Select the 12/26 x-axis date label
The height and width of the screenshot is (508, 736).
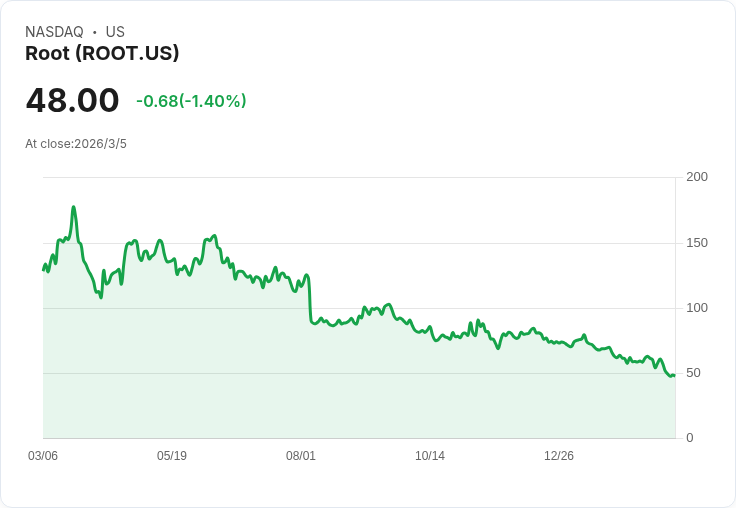point(559,456)
